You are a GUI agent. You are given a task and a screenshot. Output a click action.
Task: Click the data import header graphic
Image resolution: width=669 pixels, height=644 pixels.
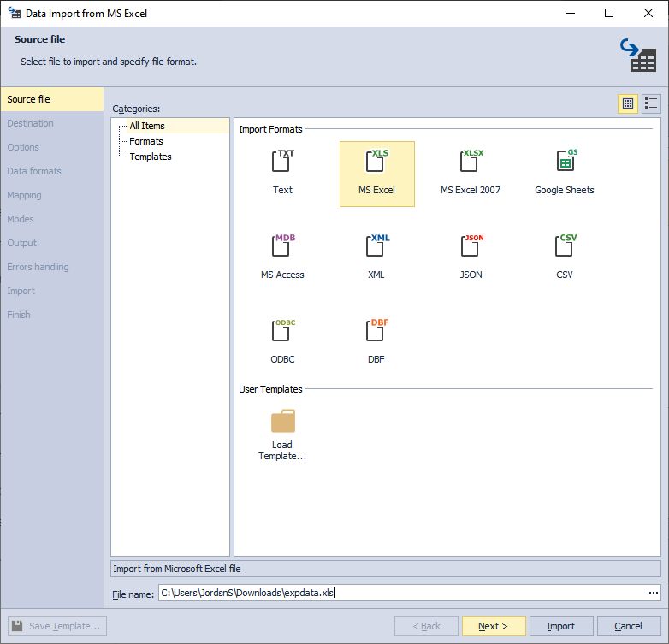coord(638,55)
